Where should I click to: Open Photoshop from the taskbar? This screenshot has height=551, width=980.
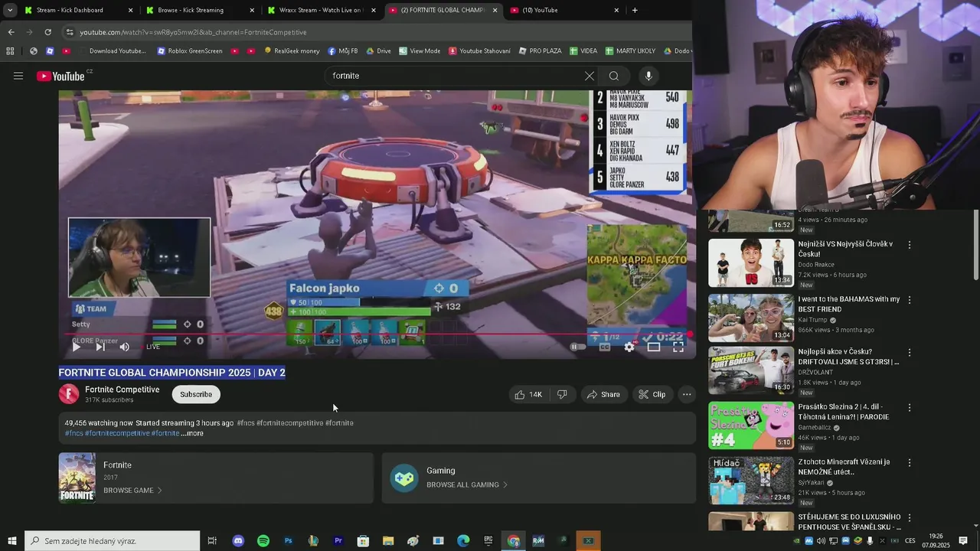(x=288, y=541)
